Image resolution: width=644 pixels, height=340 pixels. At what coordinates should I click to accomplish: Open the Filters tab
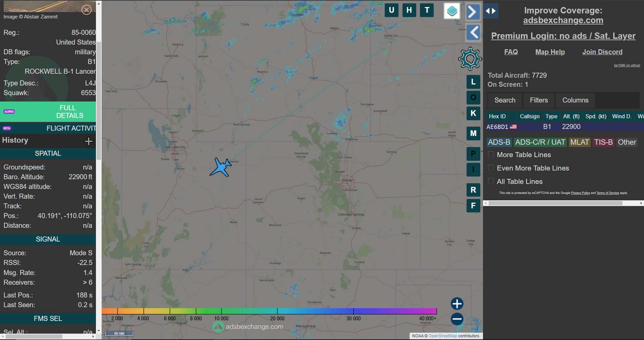pyautogui.click(x=539, y=100)
